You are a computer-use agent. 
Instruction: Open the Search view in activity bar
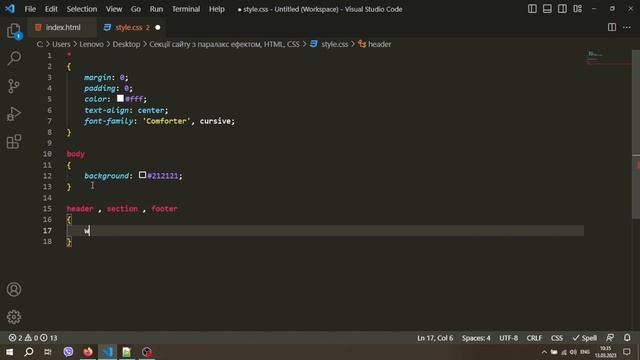(14, 58)
